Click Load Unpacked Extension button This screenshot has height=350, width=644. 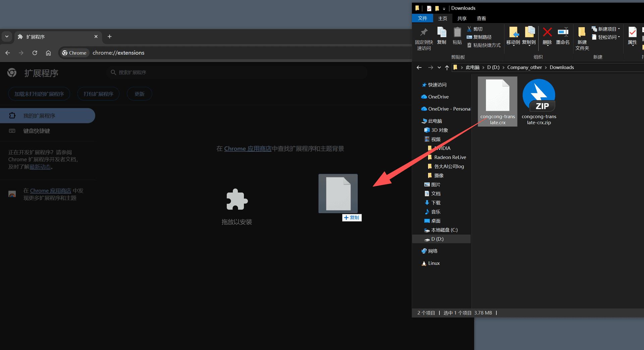(39, 94)
